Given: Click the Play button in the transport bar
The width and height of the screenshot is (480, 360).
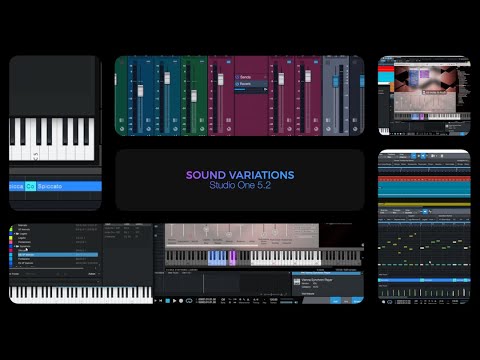Looking at the screenshot, I should tap(174, 301).
